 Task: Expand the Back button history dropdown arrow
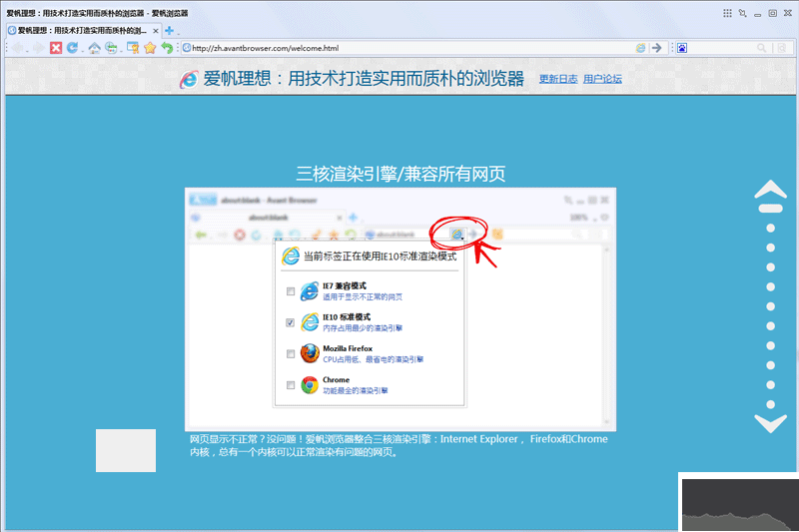click(x=27, y=51)
